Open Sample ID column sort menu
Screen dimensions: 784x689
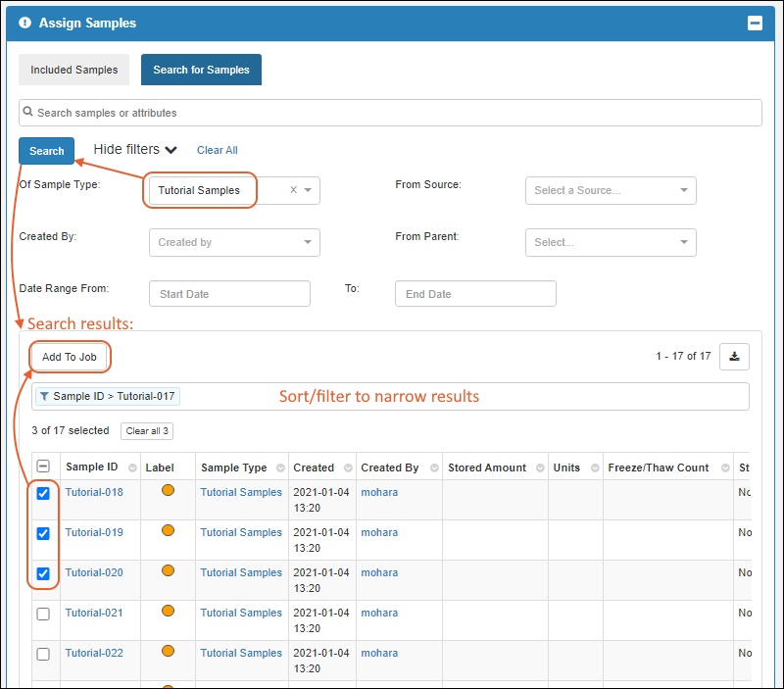129,468
